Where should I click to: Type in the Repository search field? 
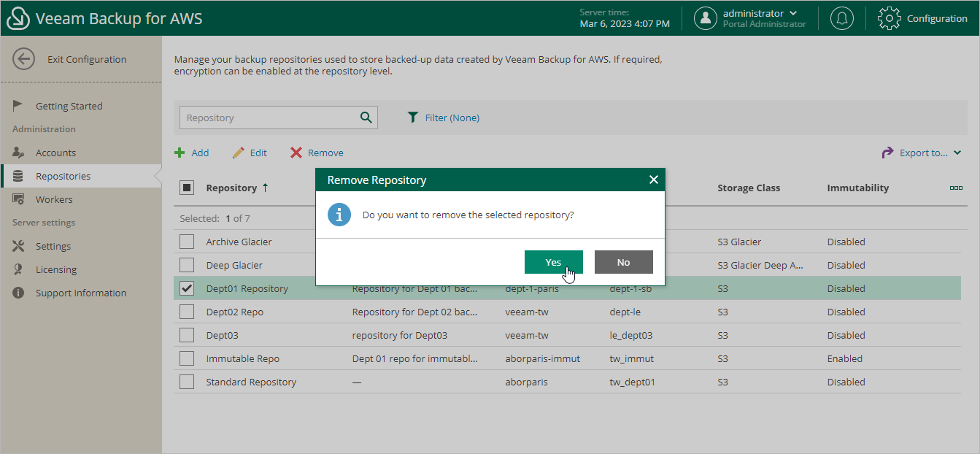tap(270, 117)
